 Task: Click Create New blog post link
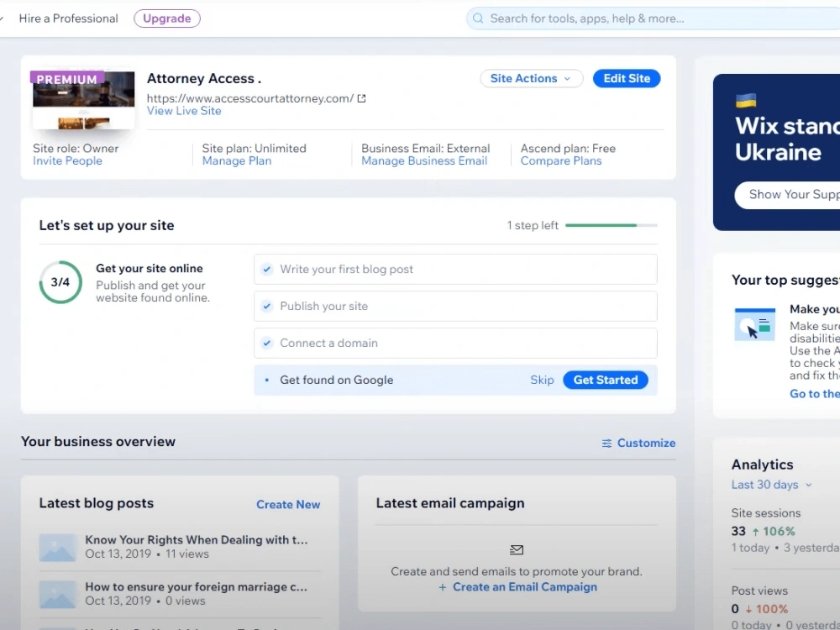tap(288, 505)
